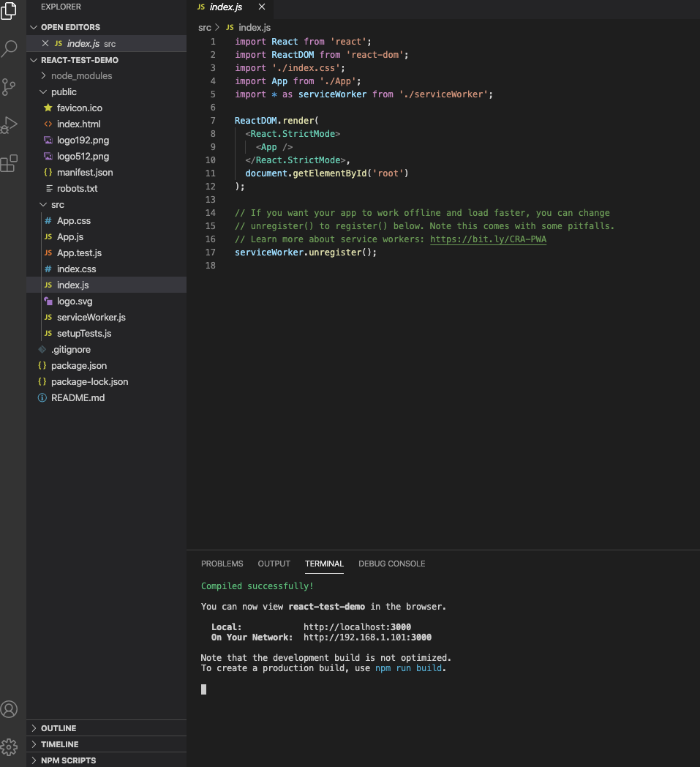Close the index.js editor tab
Viewport: 700px width, 767px height.
point(262,7)
